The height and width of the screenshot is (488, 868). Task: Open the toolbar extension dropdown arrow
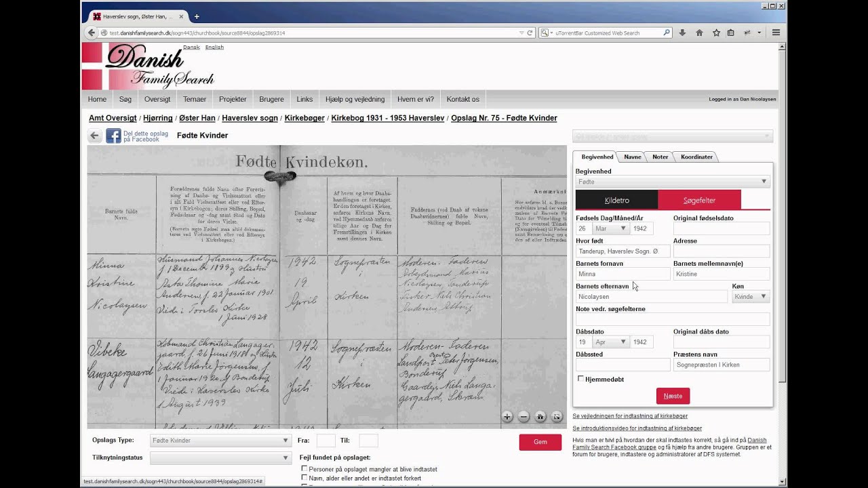coord(759,33)
